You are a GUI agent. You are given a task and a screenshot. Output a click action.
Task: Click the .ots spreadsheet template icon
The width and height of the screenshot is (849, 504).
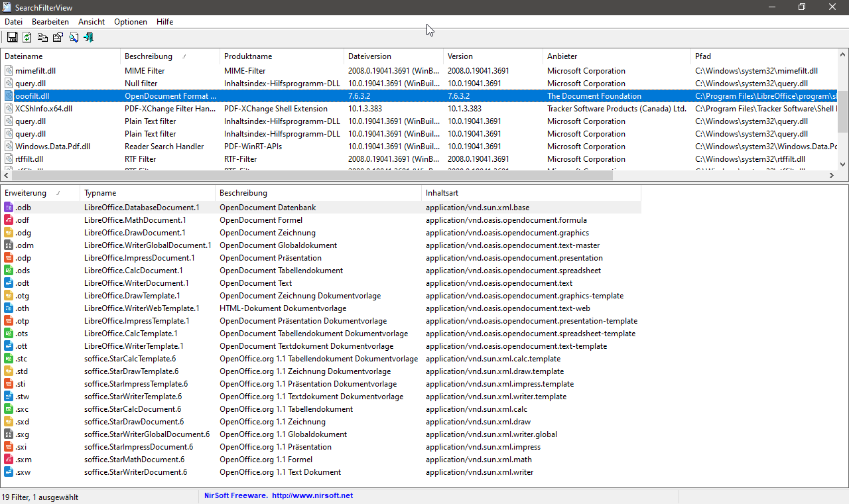pos(9,334)
